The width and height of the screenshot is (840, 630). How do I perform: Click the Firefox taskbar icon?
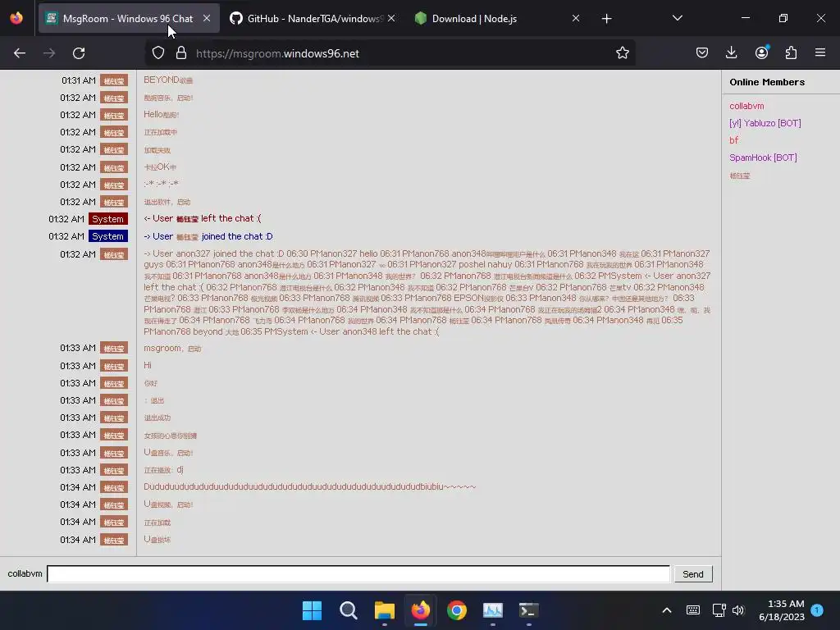tap(421, 610)
